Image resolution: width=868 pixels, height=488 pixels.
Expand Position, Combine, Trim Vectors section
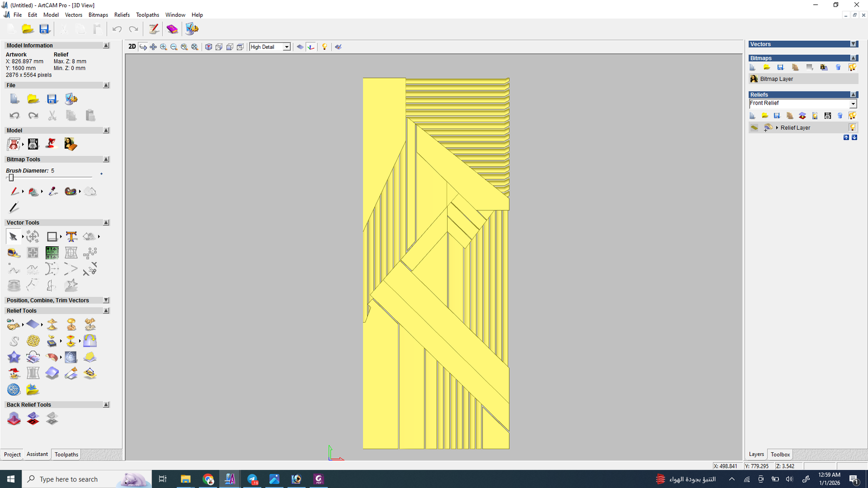pos(106,300)
